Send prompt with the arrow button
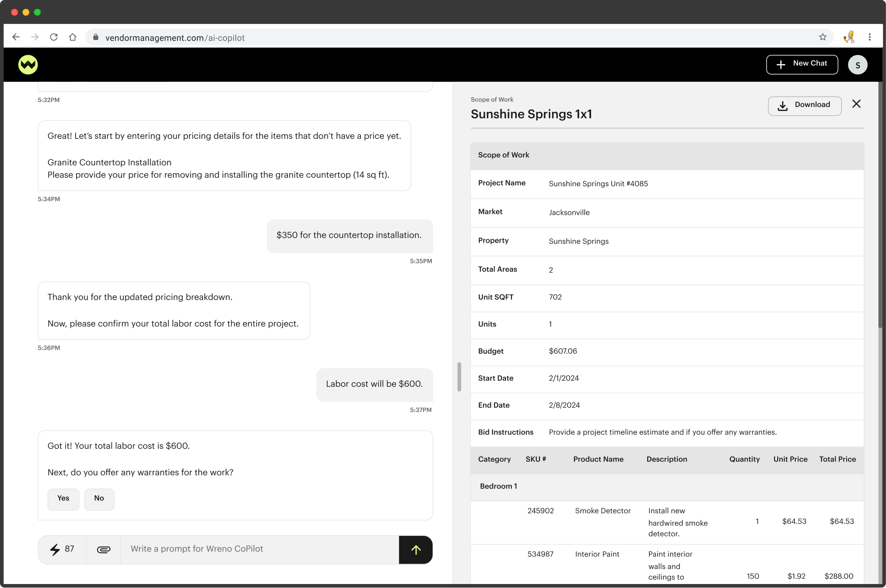The width and height of the screenshot is (886, 588). (415, 550)
